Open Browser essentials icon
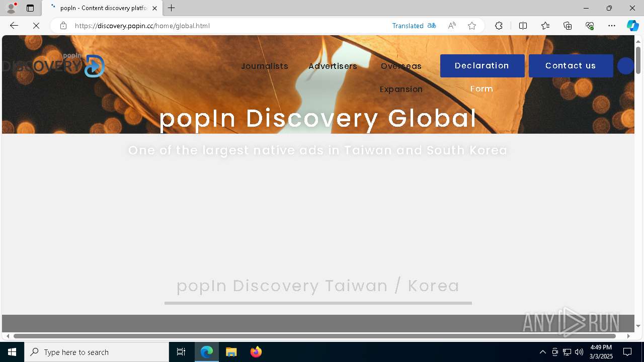644x362 pixels. [590, 26]
